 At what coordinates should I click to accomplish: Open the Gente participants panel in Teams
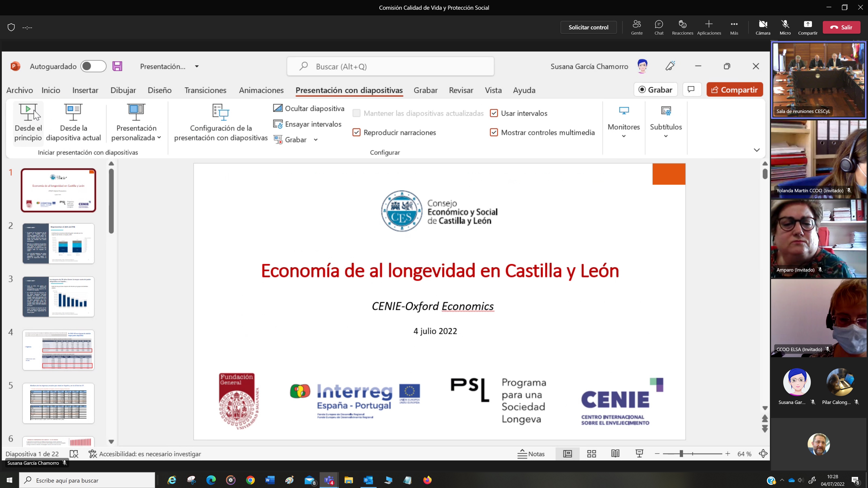(x=637, y=27)
